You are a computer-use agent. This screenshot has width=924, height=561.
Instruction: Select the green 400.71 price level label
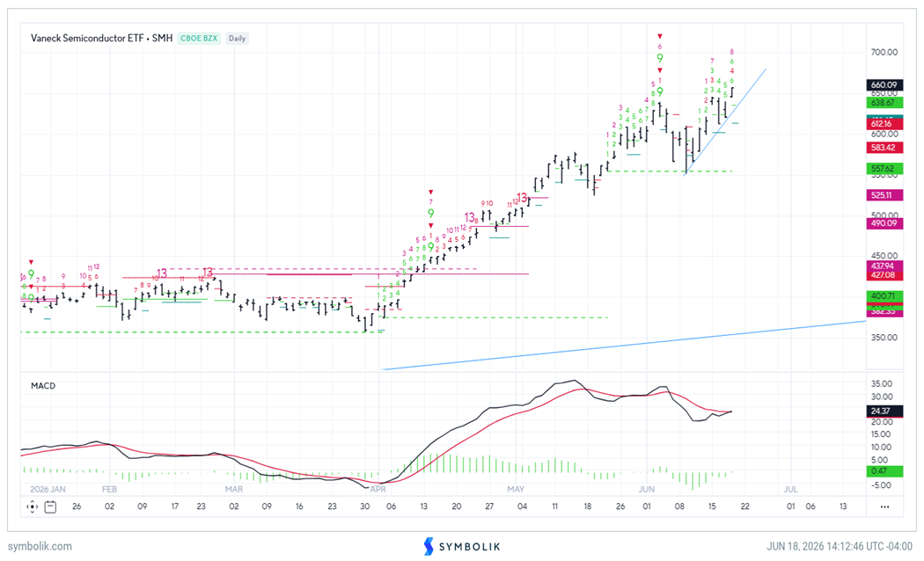tap(884, 295)
